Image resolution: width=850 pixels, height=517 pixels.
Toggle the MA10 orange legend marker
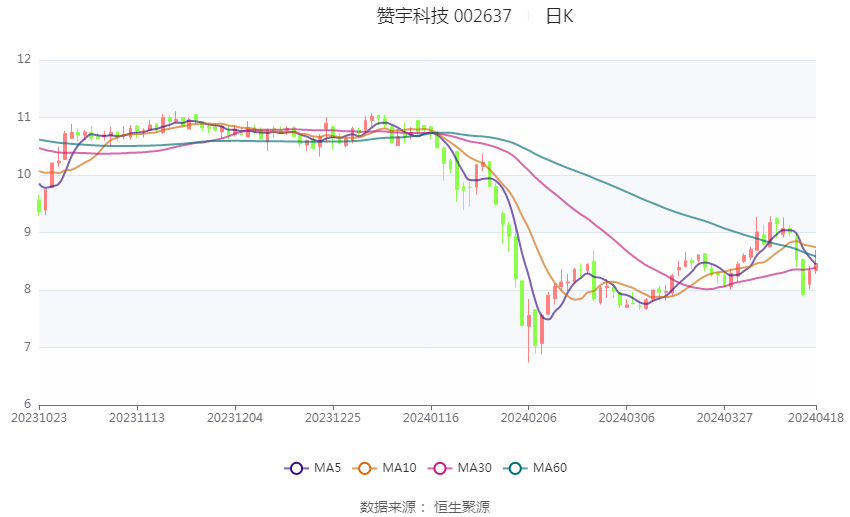365,468
